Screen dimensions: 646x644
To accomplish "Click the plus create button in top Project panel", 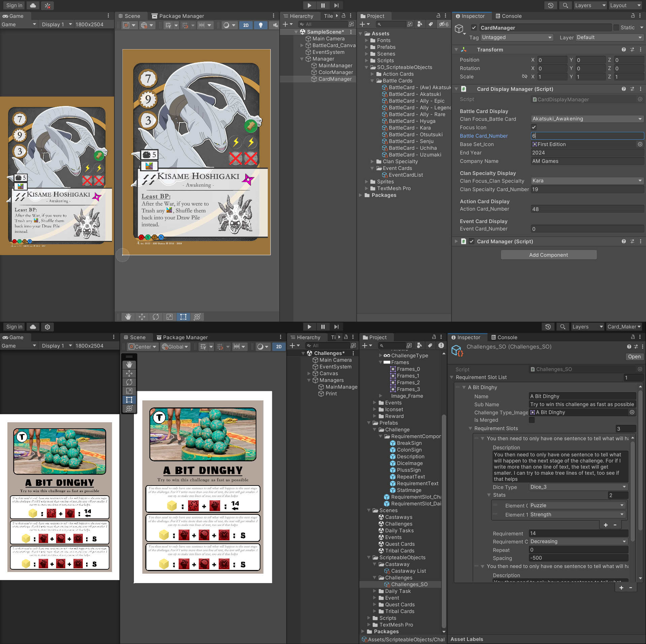I will [x=364, y=24].
